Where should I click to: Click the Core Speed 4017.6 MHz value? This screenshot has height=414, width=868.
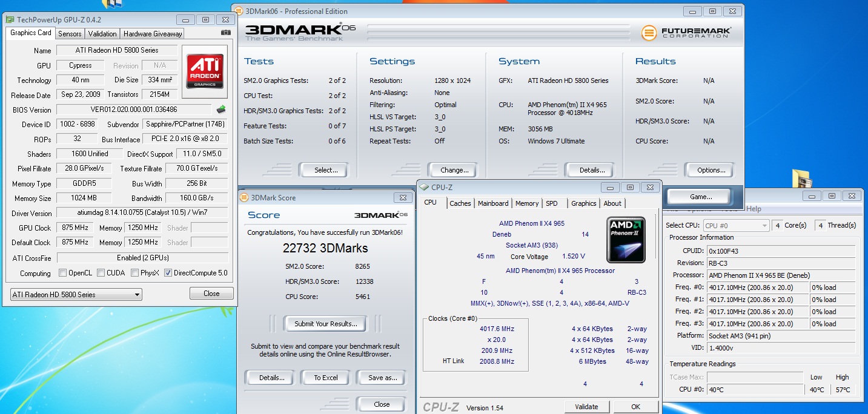(x=497, y=329)
